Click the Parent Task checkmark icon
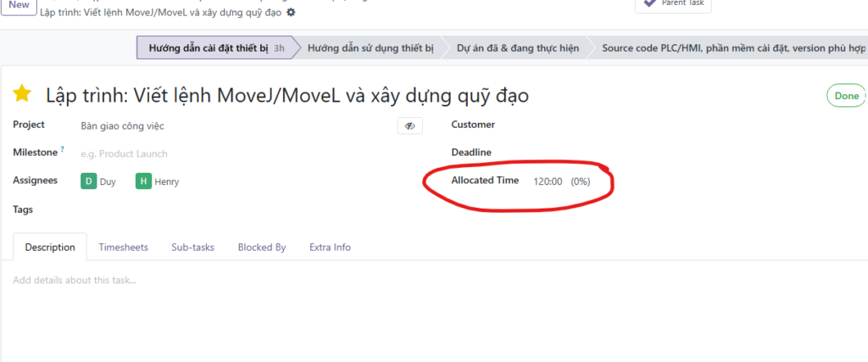The image size is (868, 362). [x=650, y=3]
